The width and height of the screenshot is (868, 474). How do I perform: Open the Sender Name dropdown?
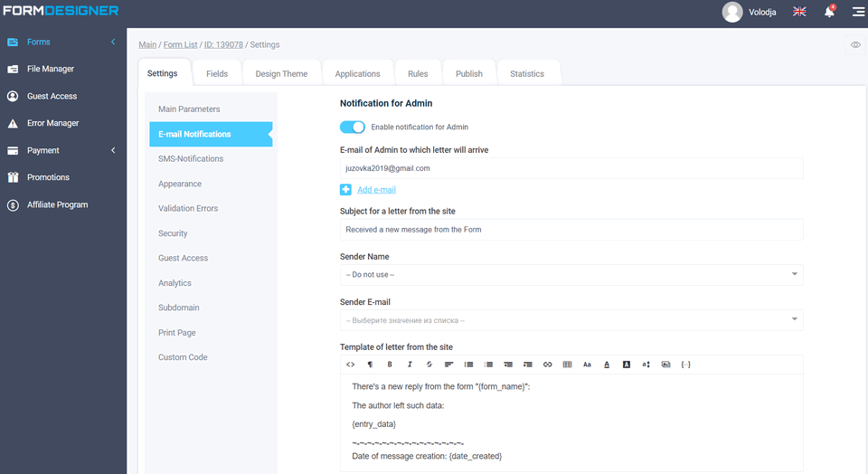571,274
